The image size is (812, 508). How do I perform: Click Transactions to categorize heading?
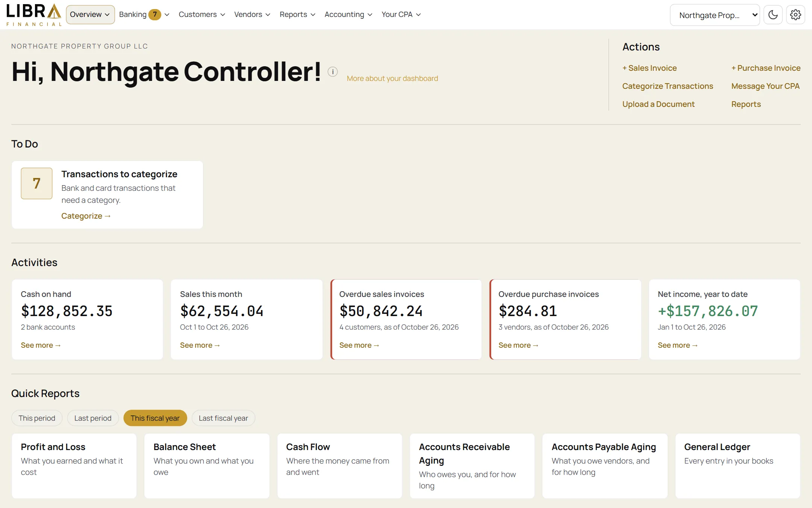(119, 174)
